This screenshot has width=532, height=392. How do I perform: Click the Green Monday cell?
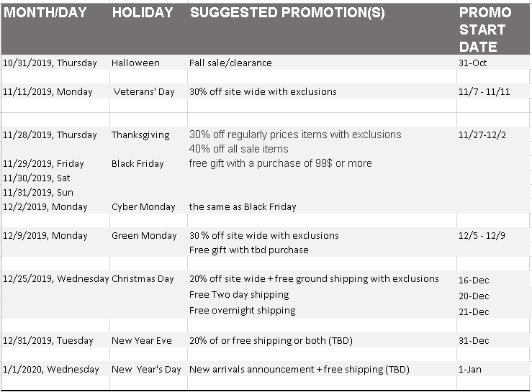click(x=148, y=235)
